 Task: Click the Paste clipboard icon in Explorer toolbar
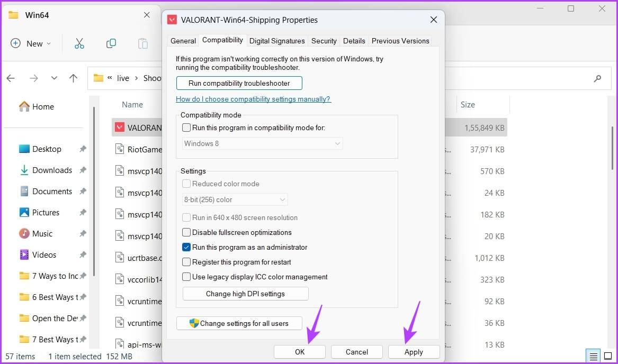click(x=142, y=43)
